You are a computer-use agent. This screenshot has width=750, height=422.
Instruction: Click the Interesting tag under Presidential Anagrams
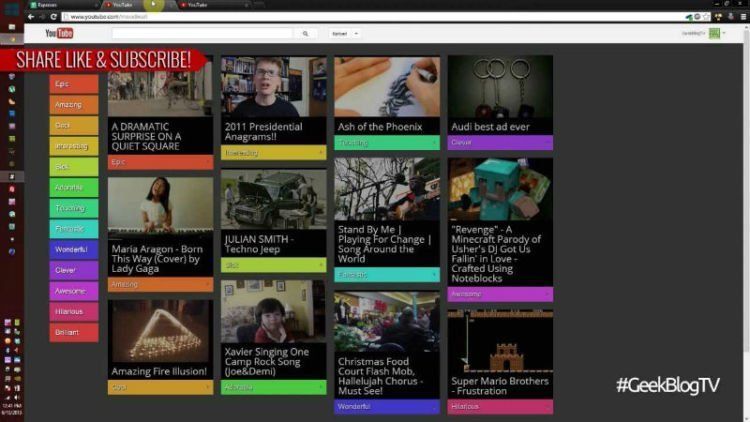pyautogui.click(x=274, y=153)
